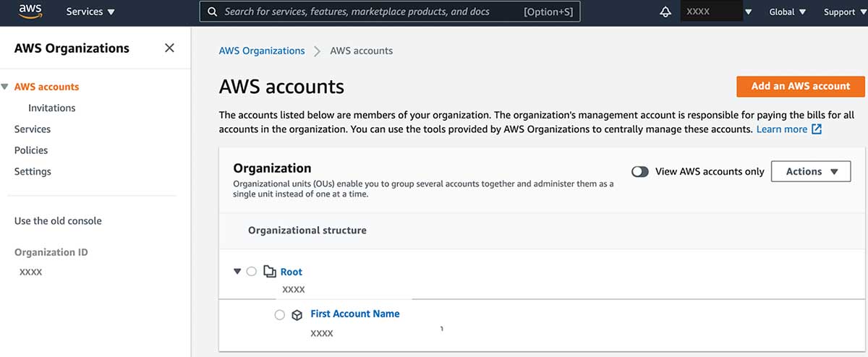The width and height of the screenshot is (868, 357).
Task: Click Add an AWS account button
Action: 800,86
